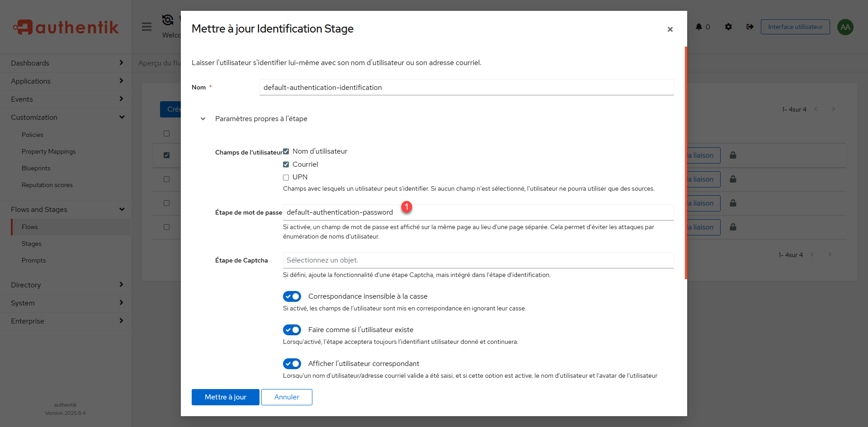Screen dimensions: 868x427
Task: Open the notifications bell icon
Action: click(699, 27)
